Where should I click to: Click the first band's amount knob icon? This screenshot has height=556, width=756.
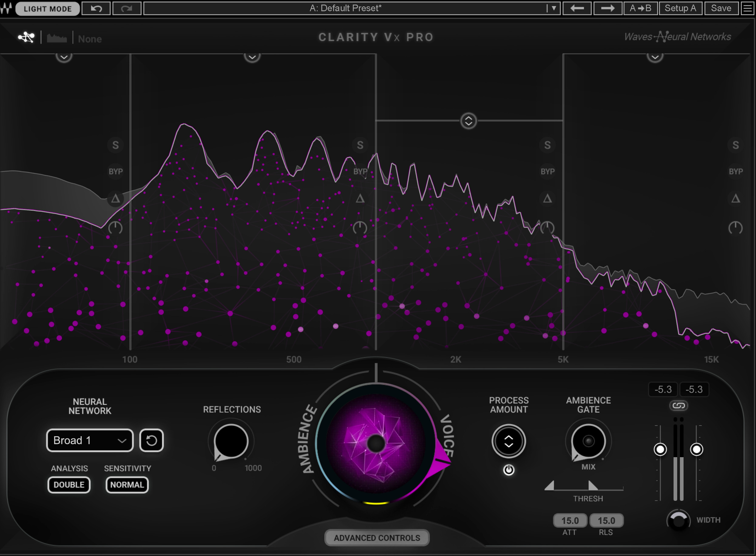115,228
